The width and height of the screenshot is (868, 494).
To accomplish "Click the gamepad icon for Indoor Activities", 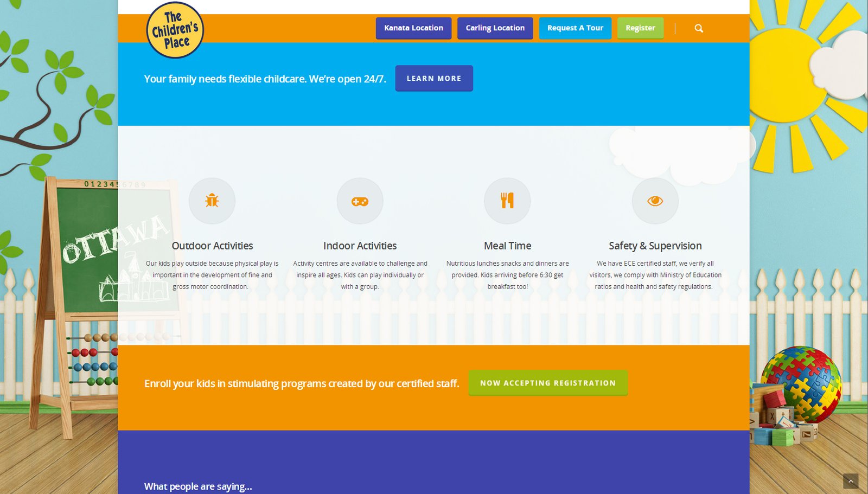I will pyautogui.click(x=360, y=201).
